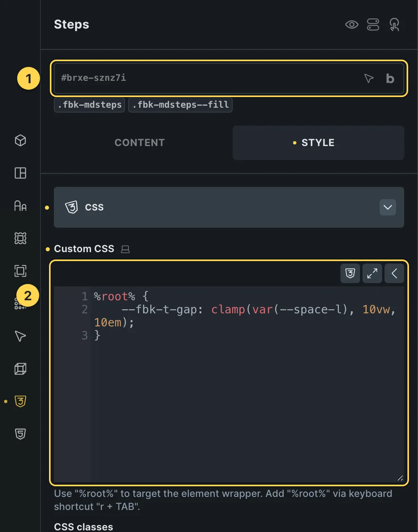This screenshot has height=532, width=418.
Task: Switch to the CONTENT tab
Action: [x=140, y=143]
